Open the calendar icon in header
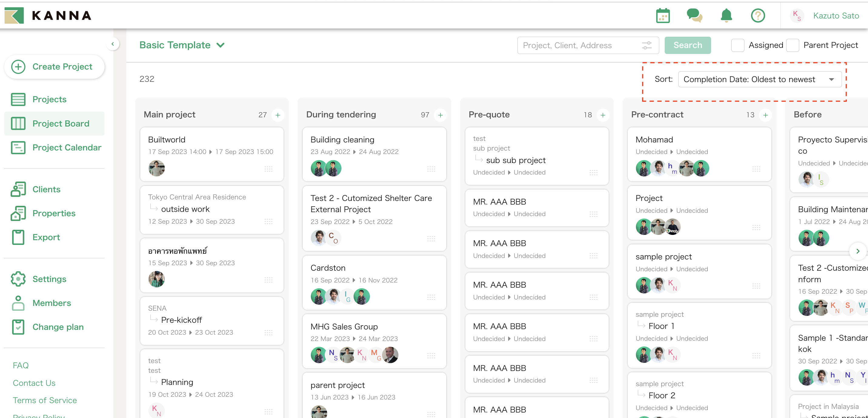This screenshot has height=418, width=868. (x=663, y=16)
